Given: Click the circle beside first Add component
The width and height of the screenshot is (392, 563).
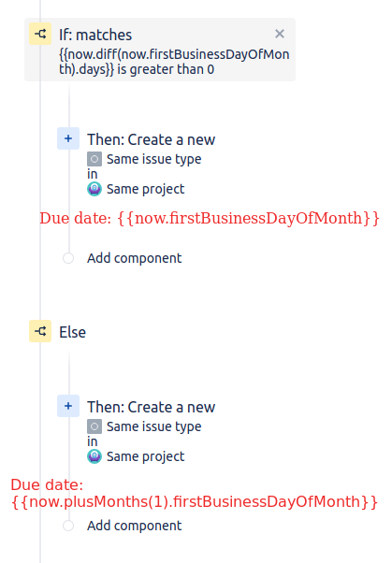Looking at the screenshot, I should 68,258.
